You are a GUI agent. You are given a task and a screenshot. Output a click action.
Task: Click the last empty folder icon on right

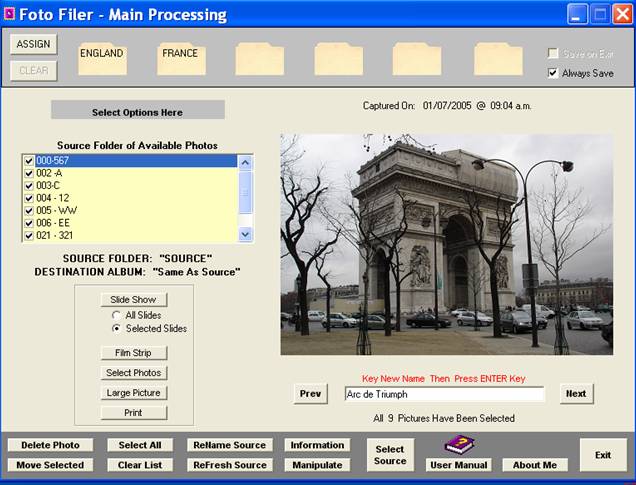coord(498,58)
